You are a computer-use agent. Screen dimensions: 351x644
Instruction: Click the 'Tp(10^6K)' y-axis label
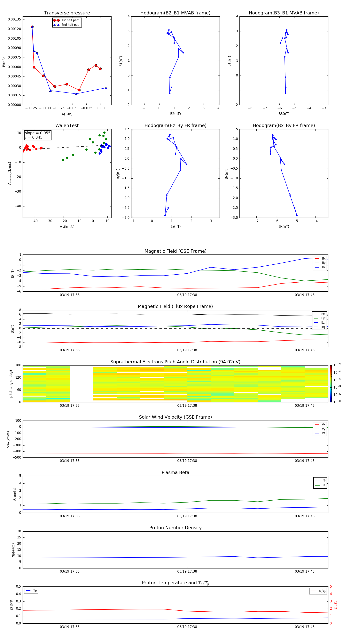11,605
